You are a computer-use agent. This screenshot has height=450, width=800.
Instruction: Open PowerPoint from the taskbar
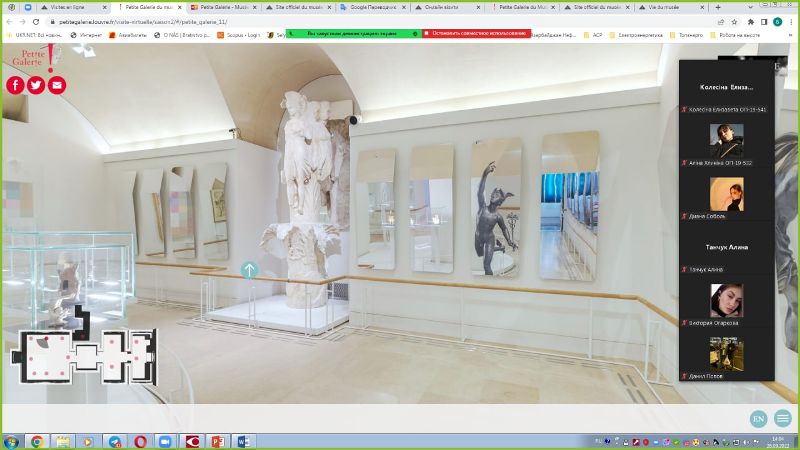coord(218,441)
